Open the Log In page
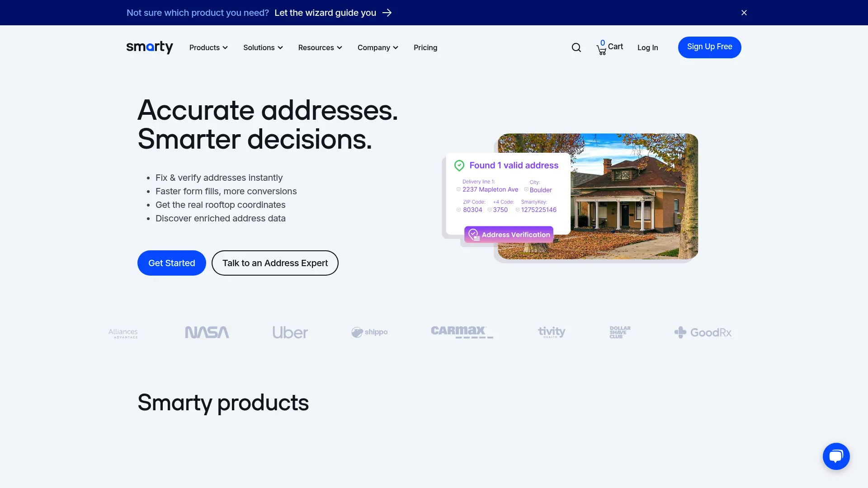 (648, 47)
